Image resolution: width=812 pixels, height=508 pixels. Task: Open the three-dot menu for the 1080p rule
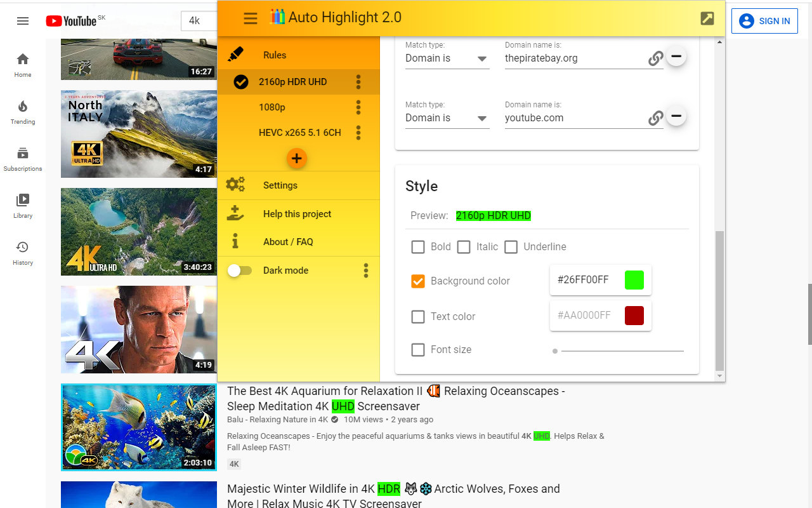click(x=358, y=107)
